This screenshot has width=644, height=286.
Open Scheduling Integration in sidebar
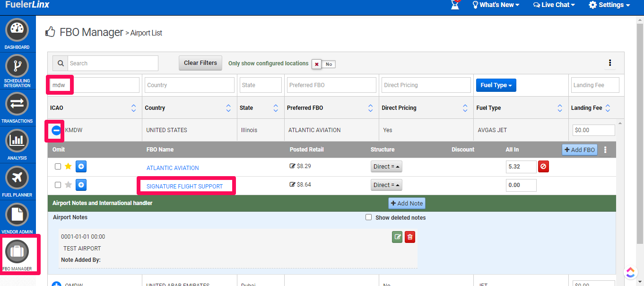click(17, 66)
